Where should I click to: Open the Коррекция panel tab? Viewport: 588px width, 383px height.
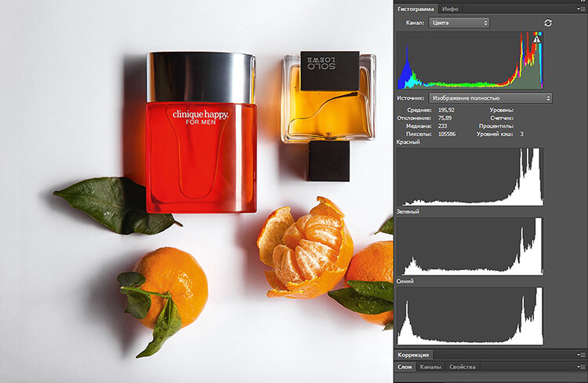413,356
